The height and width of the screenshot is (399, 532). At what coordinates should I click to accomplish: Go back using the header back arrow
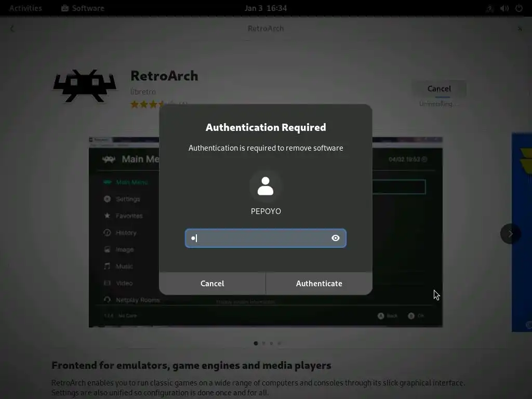[12, 29]
